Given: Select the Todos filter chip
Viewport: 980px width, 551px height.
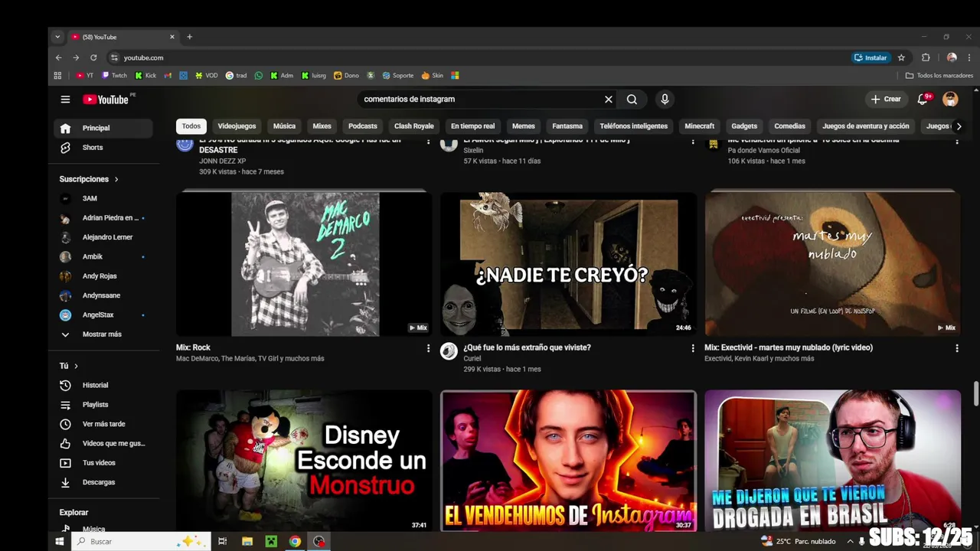Looking at the screenshot, I should click(x=191, y=126).
